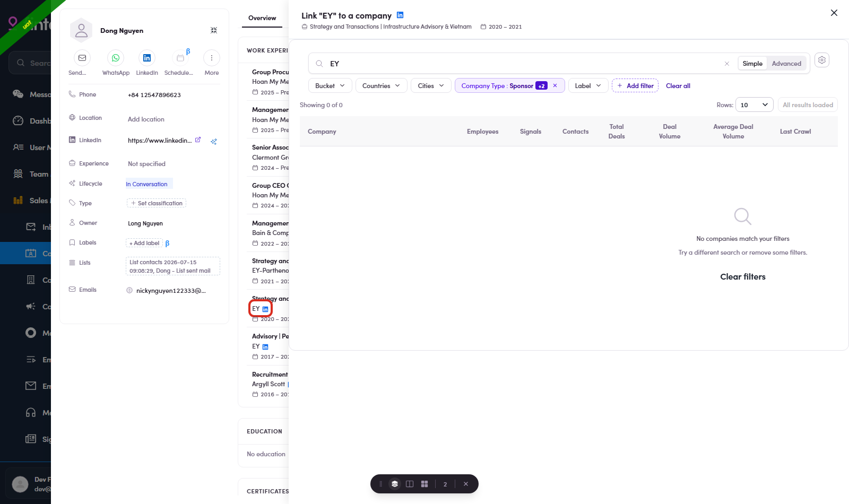Click LinkedIn icon beside EY 2020 entry
The image size is (849, 504).
click(265, 309)
